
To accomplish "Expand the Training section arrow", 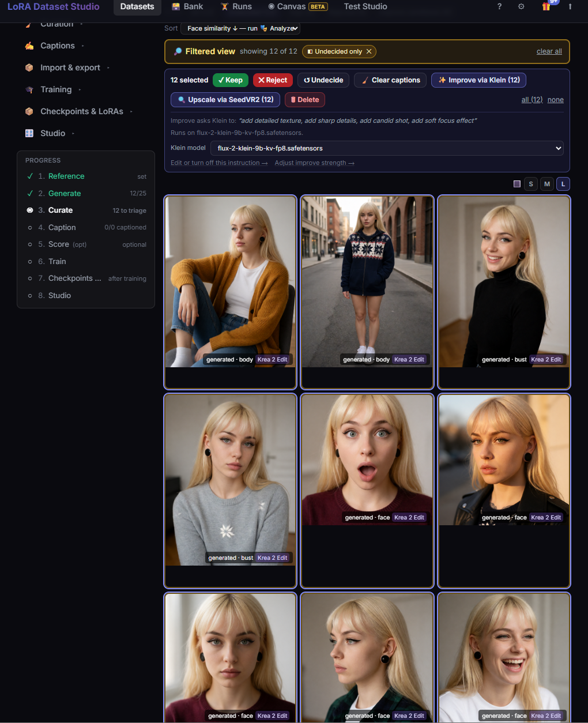I will (80, 90).
